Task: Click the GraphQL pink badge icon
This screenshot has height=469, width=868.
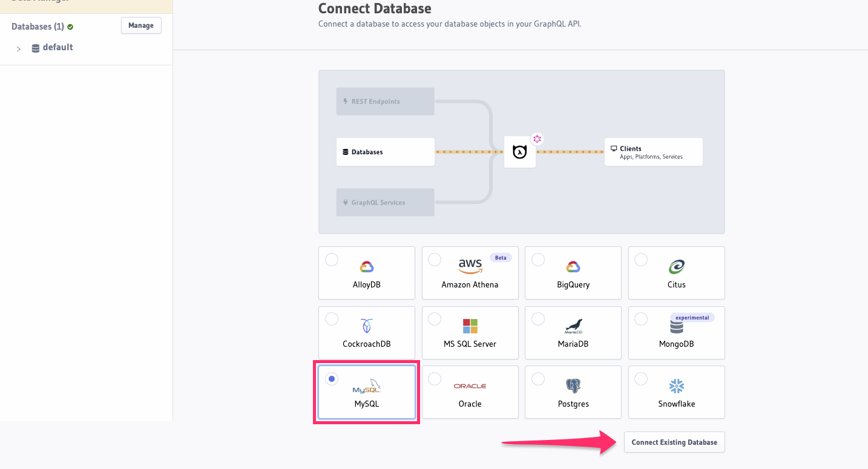Action: point(537,139)
